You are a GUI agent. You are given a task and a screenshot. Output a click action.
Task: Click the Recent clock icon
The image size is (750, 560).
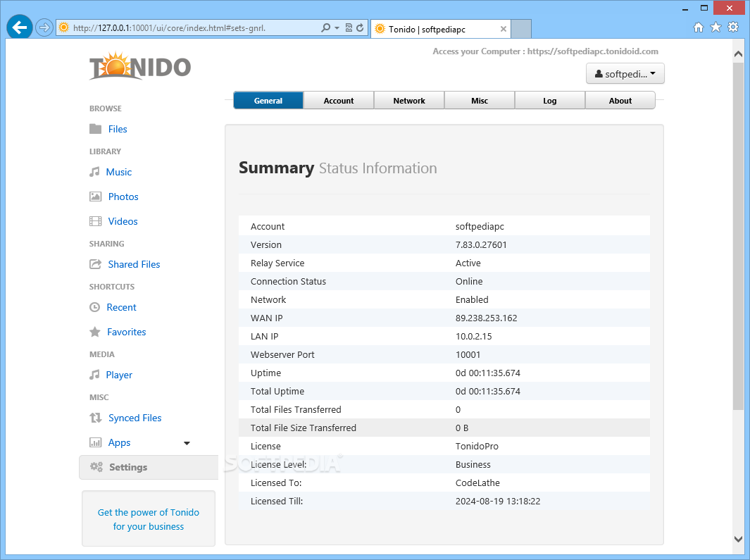94,307
